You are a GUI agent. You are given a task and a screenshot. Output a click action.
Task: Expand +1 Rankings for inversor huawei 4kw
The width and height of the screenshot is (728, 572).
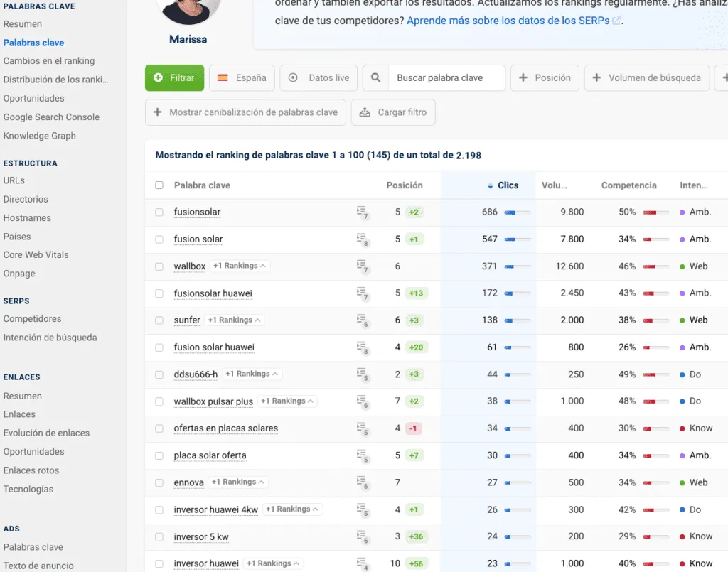[292, 509]
